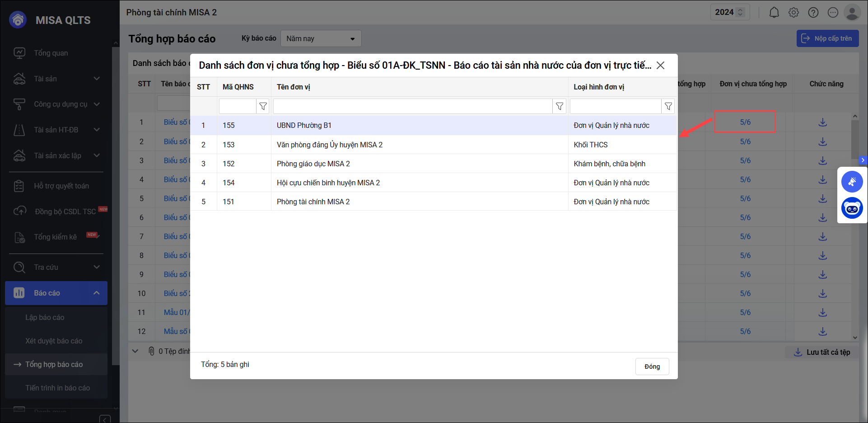This screenshot has height=423, width=868.
Task: Open the settings gear icon
Action: pyautogui.click(x=793, y=13)
